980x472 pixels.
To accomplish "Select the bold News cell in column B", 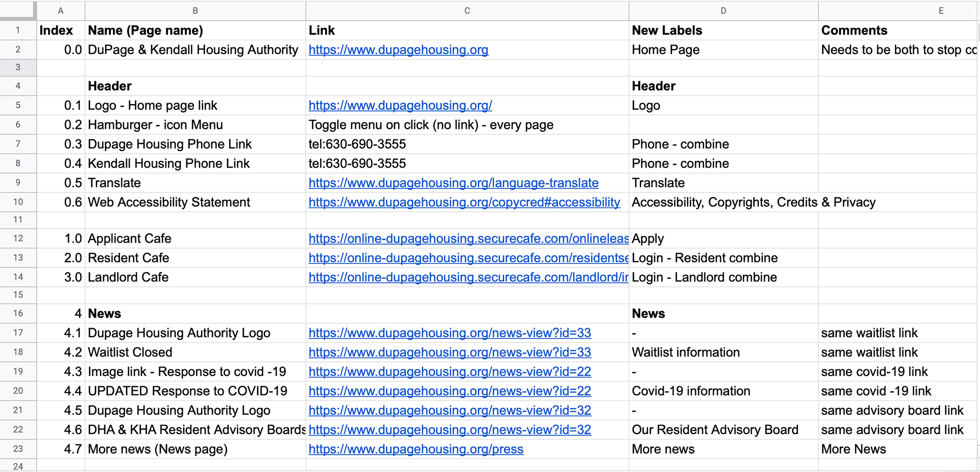I will coord(195,314).
